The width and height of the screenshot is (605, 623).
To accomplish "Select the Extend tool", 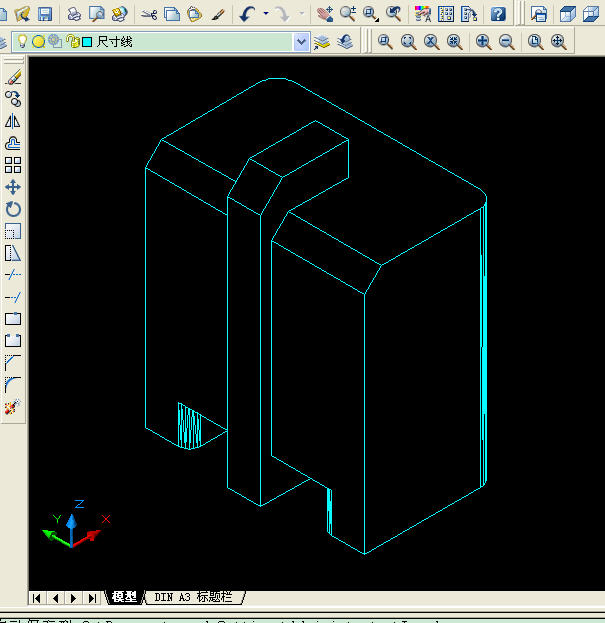I will 13,297.
